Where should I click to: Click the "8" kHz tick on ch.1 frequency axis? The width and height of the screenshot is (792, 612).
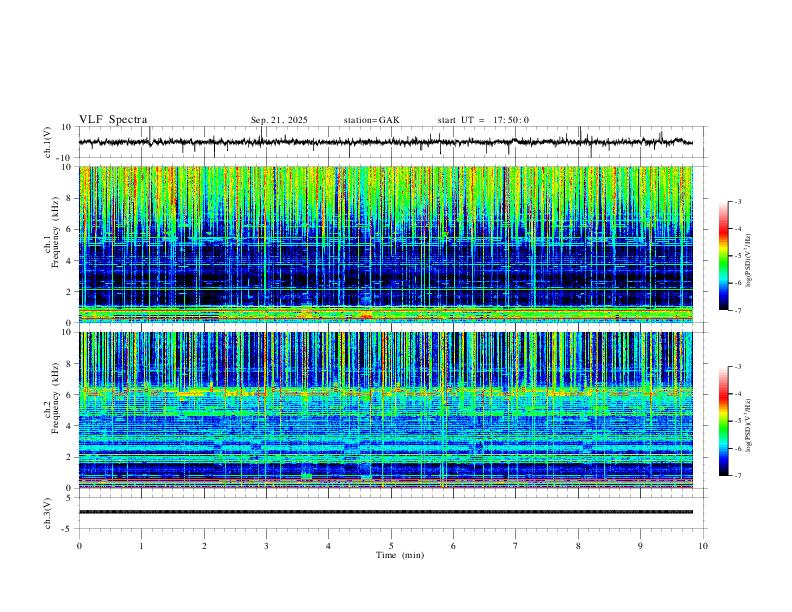69,198
